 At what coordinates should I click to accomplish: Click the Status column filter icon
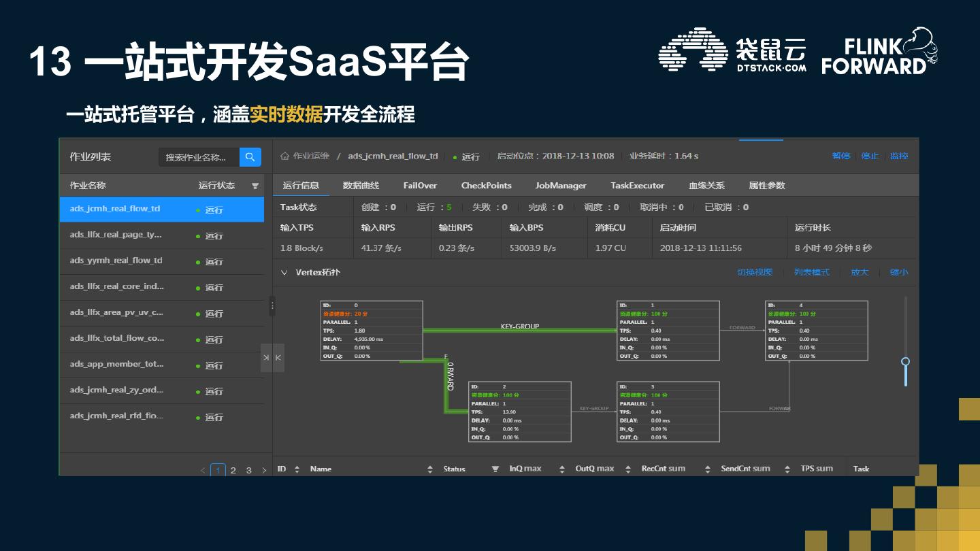(x=495, y=469)
